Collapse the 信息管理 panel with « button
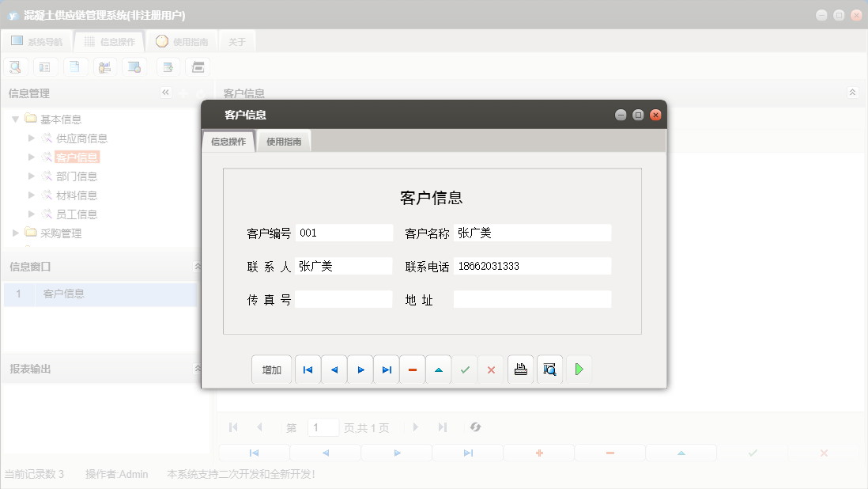The image size is (868, 489). point(165,93)
